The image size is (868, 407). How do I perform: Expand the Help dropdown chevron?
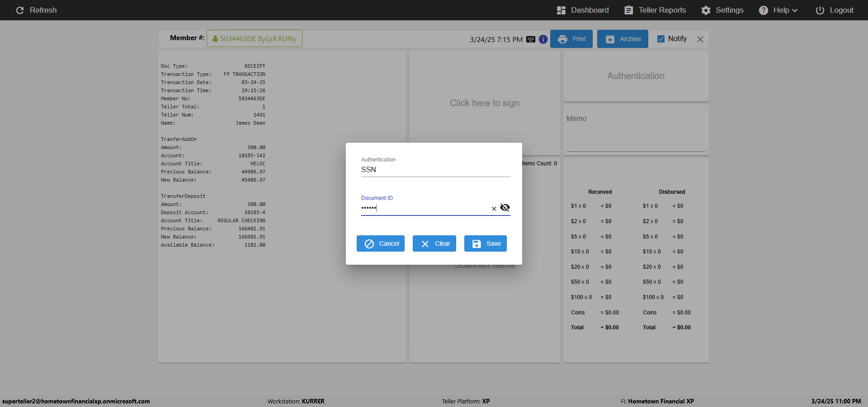[795, 10]
